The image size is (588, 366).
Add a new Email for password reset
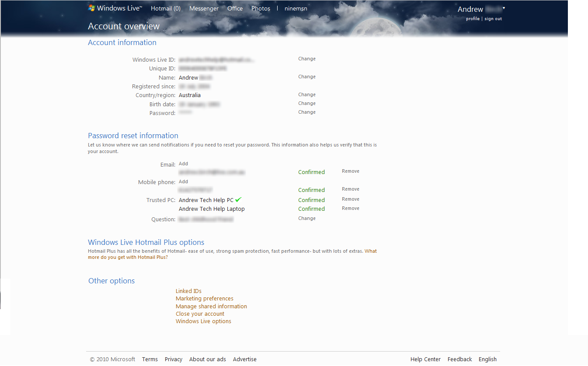(183, 164)
